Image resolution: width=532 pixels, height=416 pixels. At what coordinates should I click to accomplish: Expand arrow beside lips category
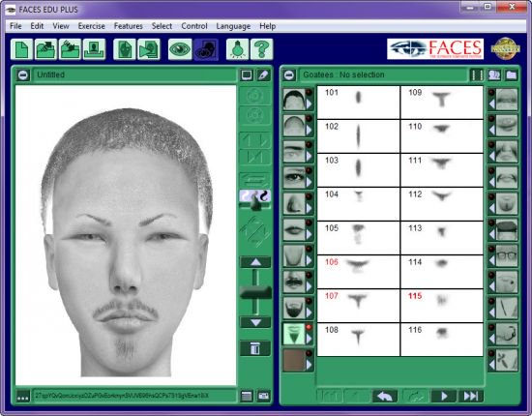pyautogui.click(x=310, y=234)
